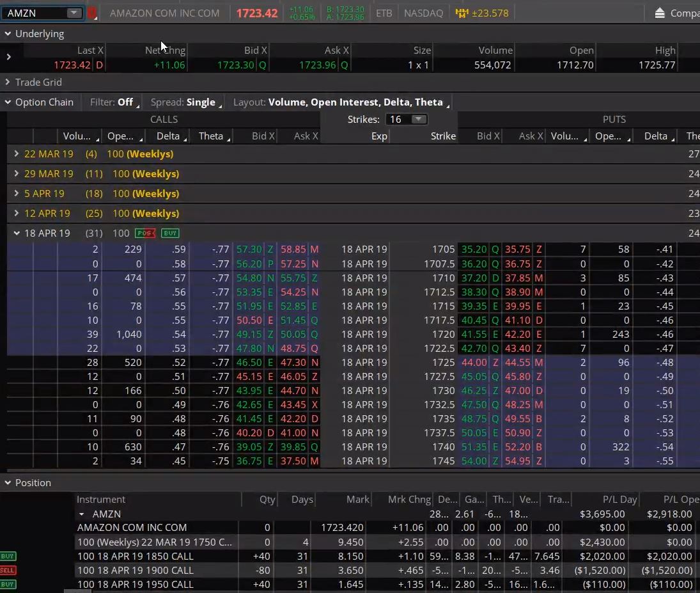Open the Filter: Off dropdown
This screenshot has width=700, height=593.
click(114, 102)
